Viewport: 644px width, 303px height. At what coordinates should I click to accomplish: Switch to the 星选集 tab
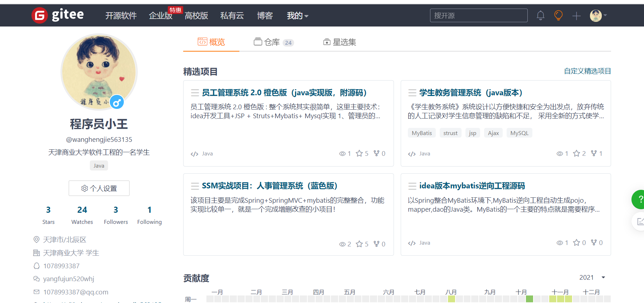[340, 42]
